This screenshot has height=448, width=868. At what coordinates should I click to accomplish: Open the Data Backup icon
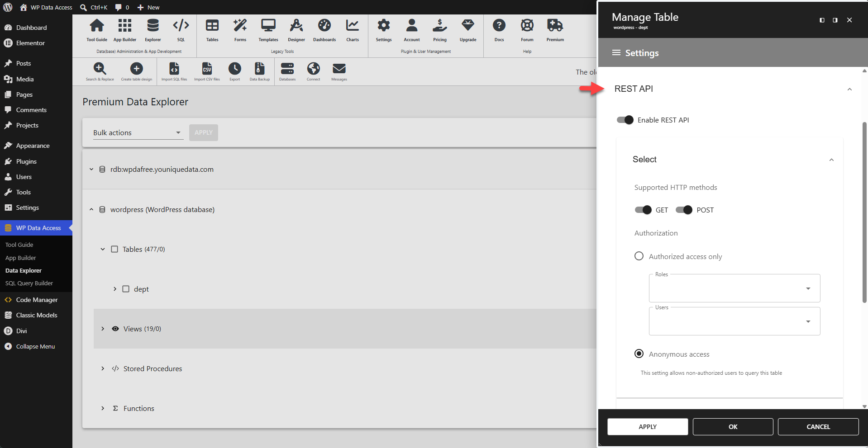click(260, 71)
